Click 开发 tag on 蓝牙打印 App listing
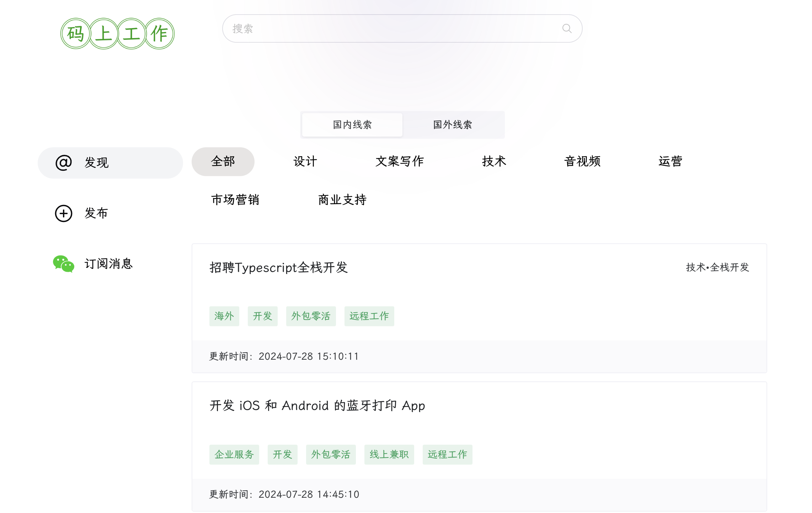This screenshot has height=513, width=812. coord(282,455)
